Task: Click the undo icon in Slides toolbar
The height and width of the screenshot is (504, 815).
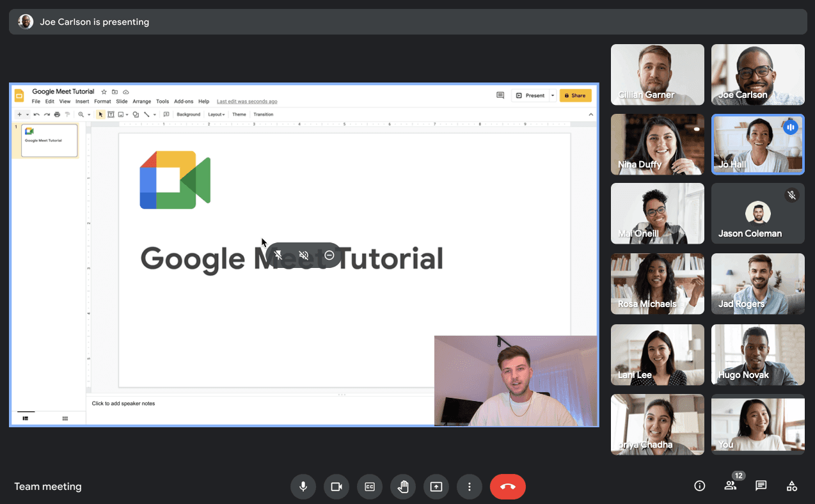Action: click(x=36, y=114)
